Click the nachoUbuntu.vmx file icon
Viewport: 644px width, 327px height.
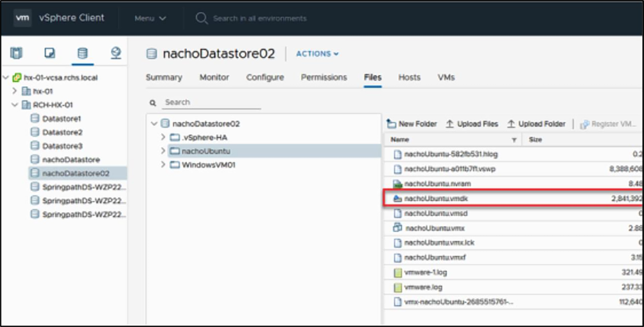(x=397, y=228)
